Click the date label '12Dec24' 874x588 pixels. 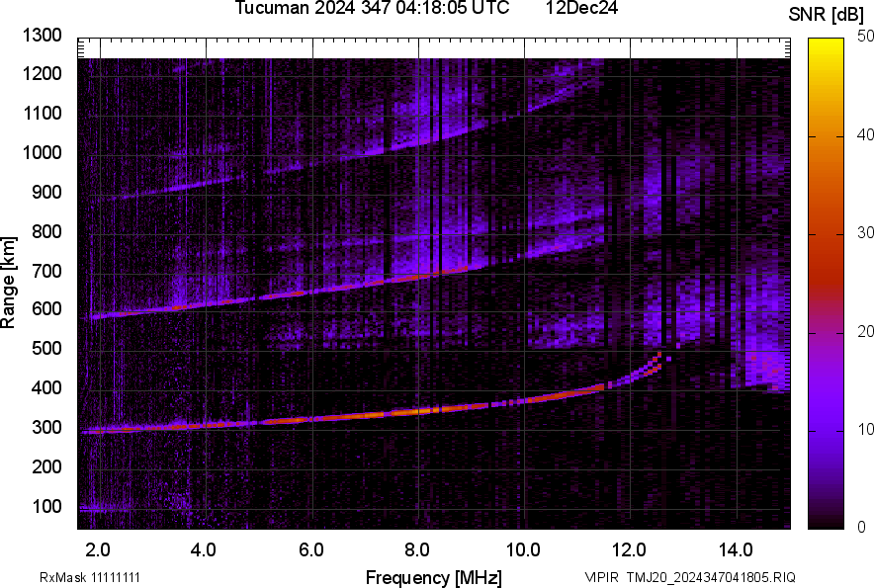pos(581,8)
